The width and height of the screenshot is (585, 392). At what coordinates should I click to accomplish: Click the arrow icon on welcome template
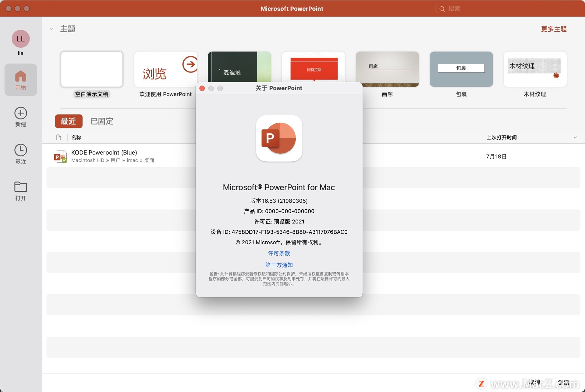click(x=190, y=64)
